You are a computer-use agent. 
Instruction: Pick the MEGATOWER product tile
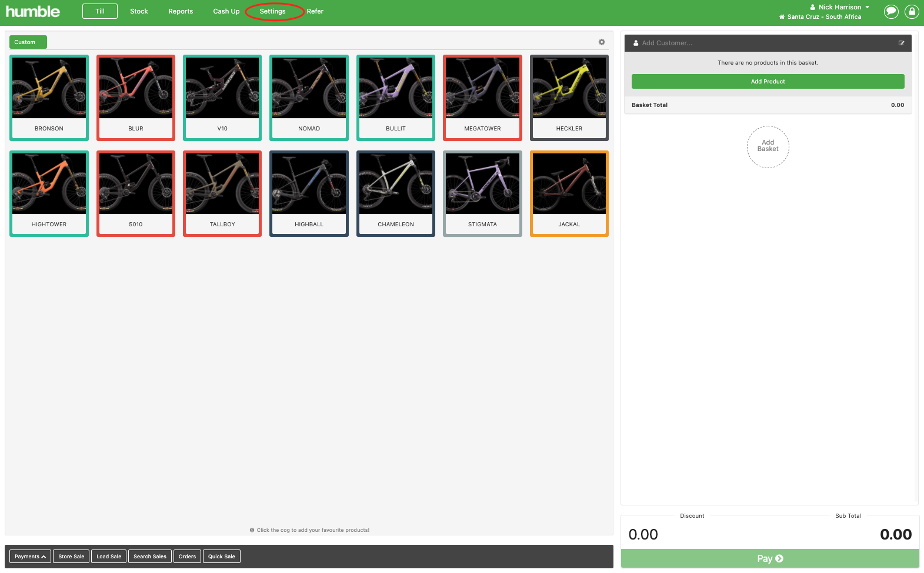pos(482,98)
